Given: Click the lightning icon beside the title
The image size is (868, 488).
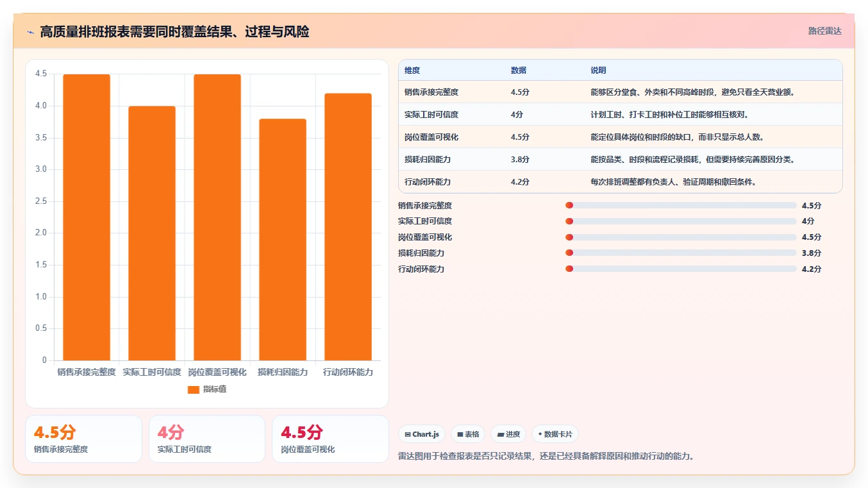Looking at the screenshot, I should click(x=30, y=31).
